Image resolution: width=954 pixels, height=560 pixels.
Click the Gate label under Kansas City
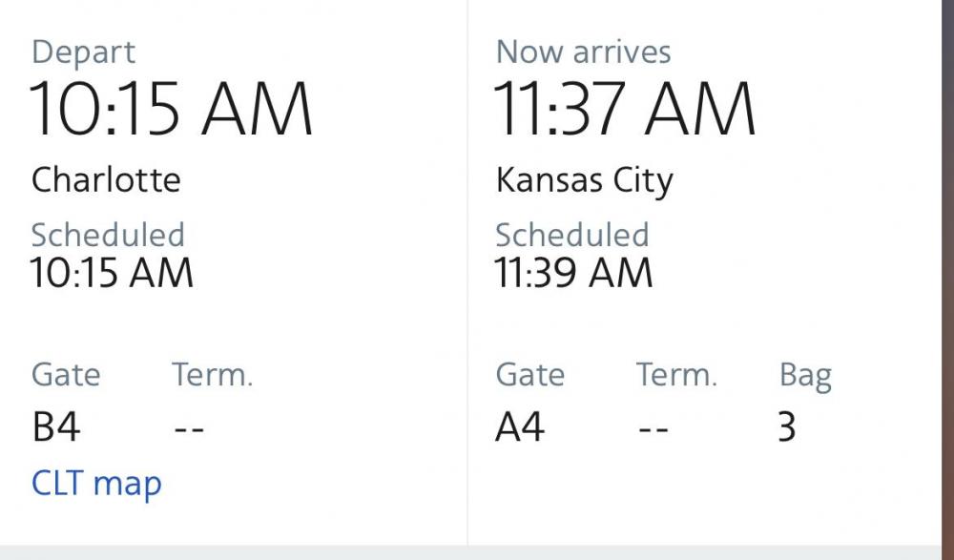[x=529, y=375]
